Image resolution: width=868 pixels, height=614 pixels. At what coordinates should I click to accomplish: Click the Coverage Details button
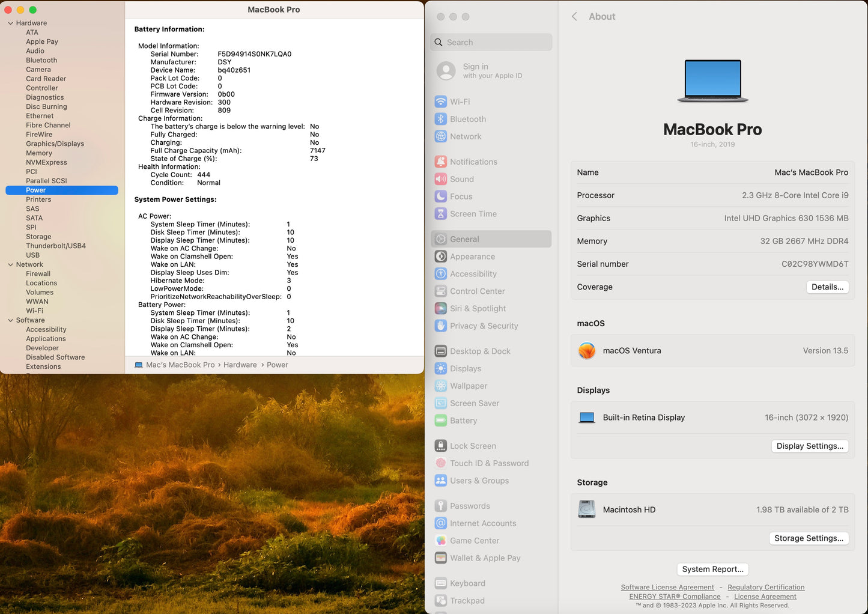827,287
